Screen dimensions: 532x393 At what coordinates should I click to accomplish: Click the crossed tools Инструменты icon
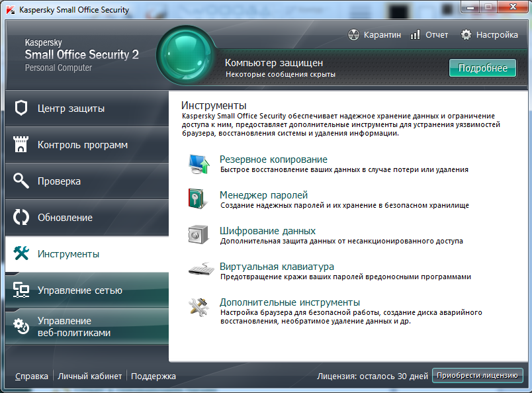[21, 253]
